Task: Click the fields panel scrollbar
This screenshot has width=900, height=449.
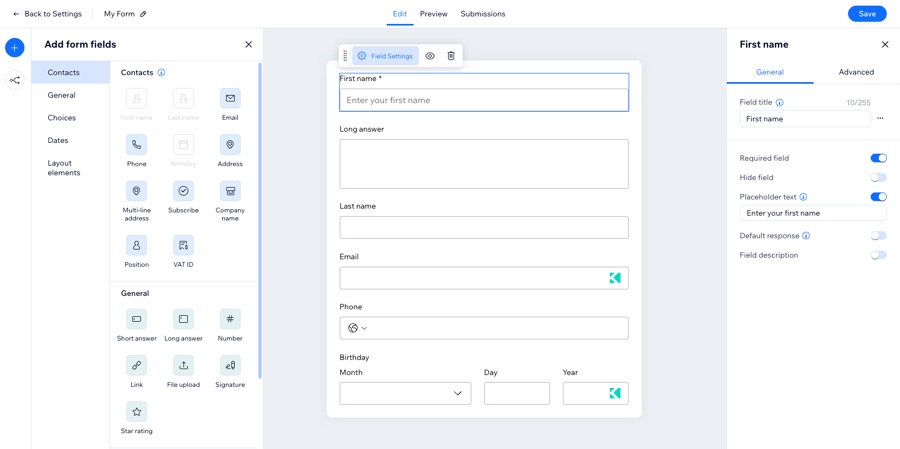Action: (x=259, y=221)
